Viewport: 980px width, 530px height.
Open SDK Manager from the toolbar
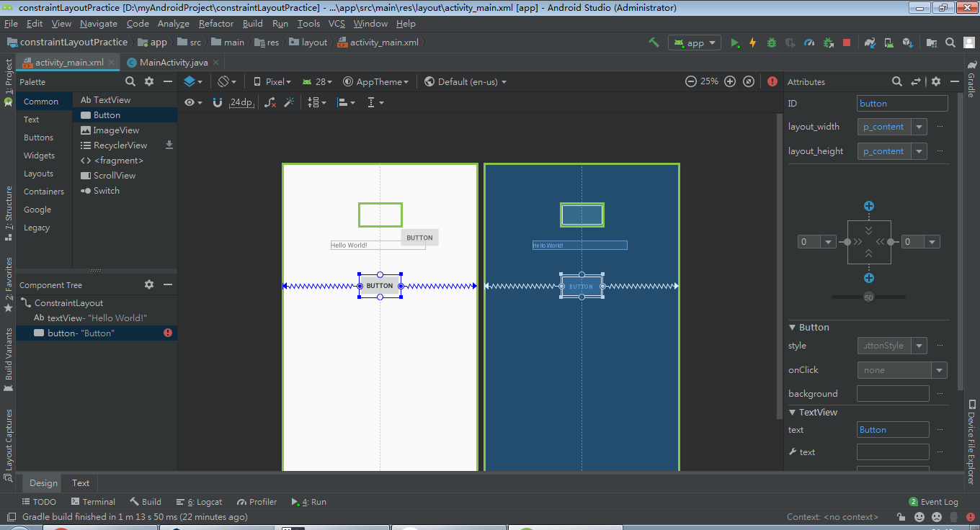point(906,42)
